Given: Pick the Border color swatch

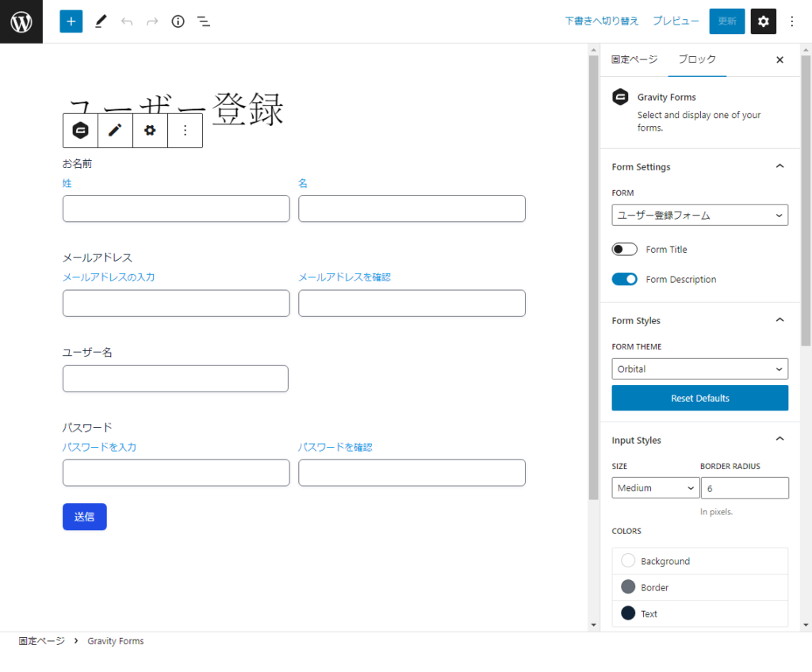Looking at the screenshot, I should [x=628, y=587].
